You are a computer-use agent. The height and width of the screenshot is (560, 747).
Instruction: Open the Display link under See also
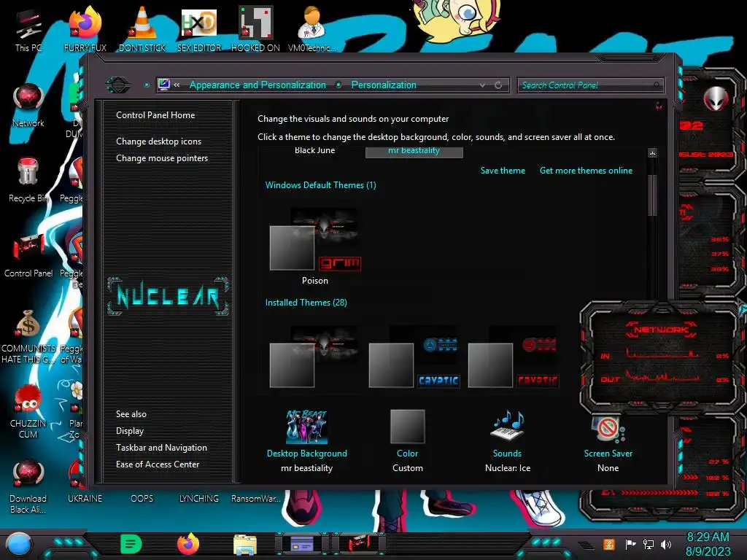(130, 431)
